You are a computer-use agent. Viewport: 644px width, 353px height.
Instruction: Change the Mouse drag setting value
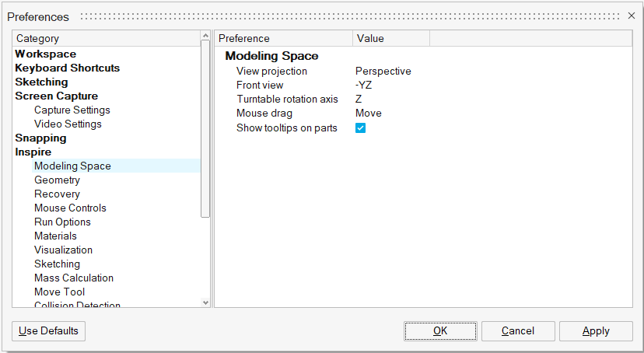click(369, 114)
